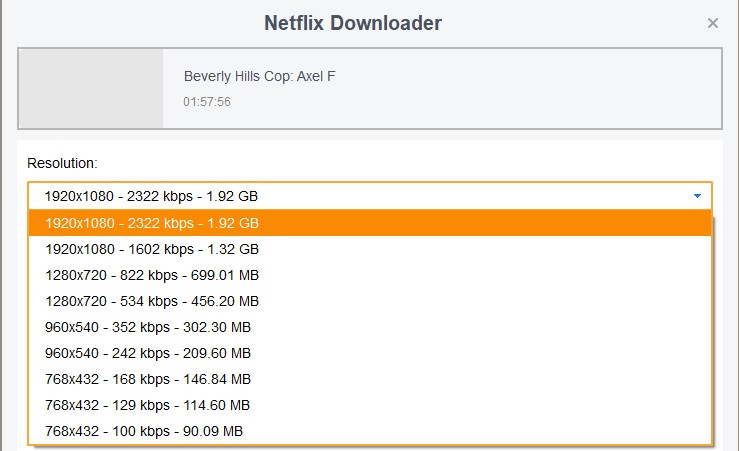Collapse the resolution list with the blue arrow
739x451 pixels.
click(x=697, y=196)
